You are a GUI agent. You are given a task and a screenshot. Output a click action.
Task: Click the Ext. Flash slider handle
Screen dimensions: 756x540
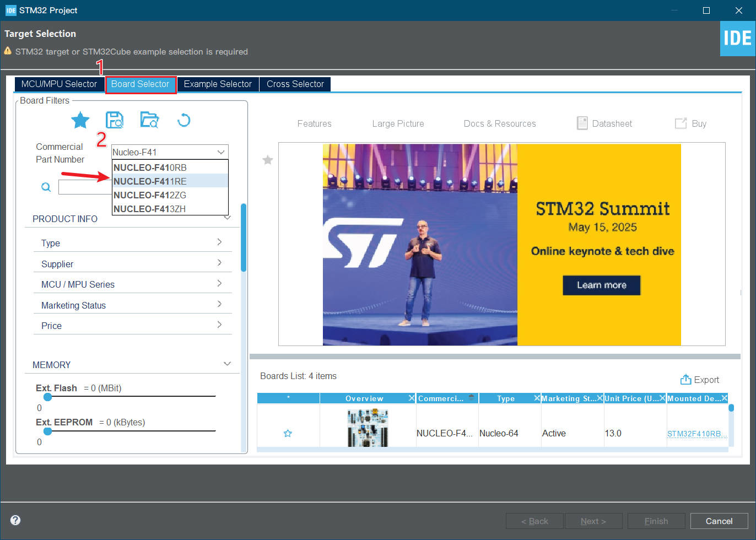click(x=47, y=397)
